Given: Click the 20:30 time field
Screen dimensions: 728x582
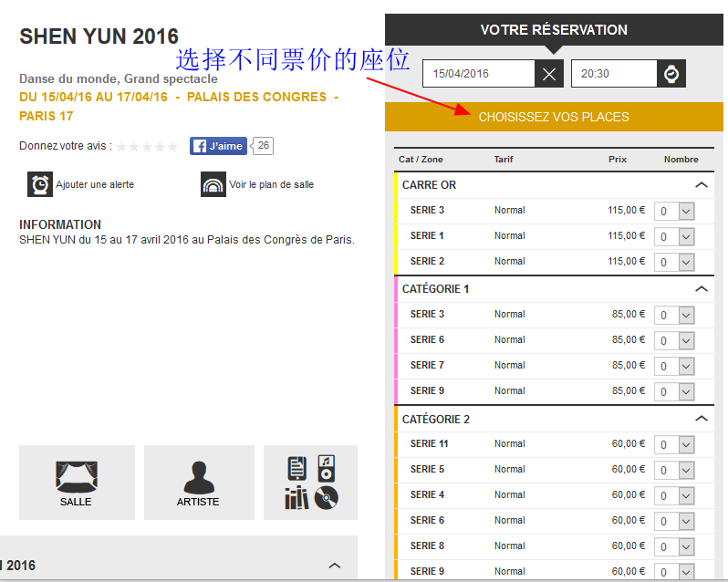Looking at the screenshot, I should click(613, 74).
